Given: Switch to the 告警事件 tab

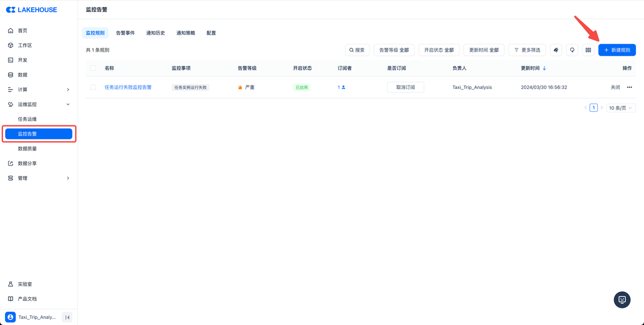Looking at the screenshot, I should pos(125,33).
